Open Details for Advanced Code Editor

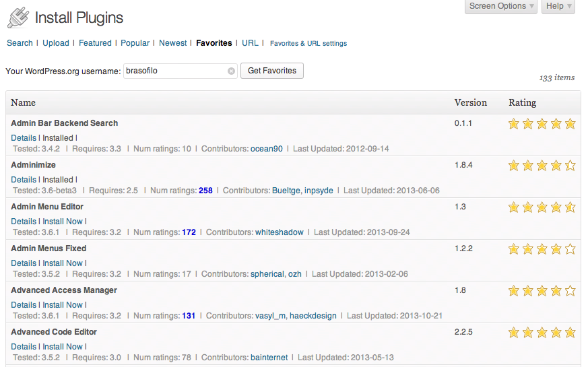coord(24,347)
